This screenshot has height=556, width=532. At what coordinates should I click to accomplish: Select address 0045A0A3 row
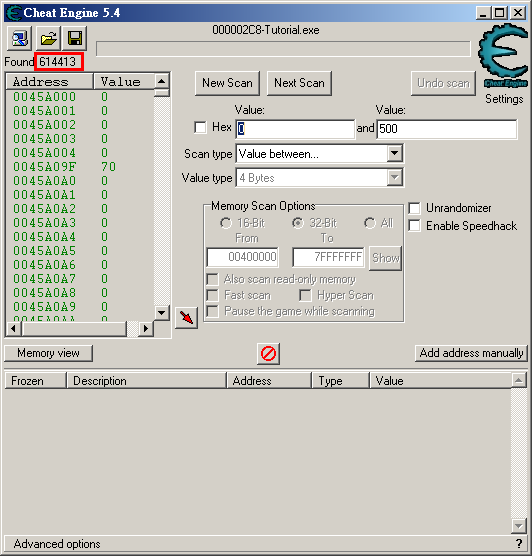tap(80, 222)
